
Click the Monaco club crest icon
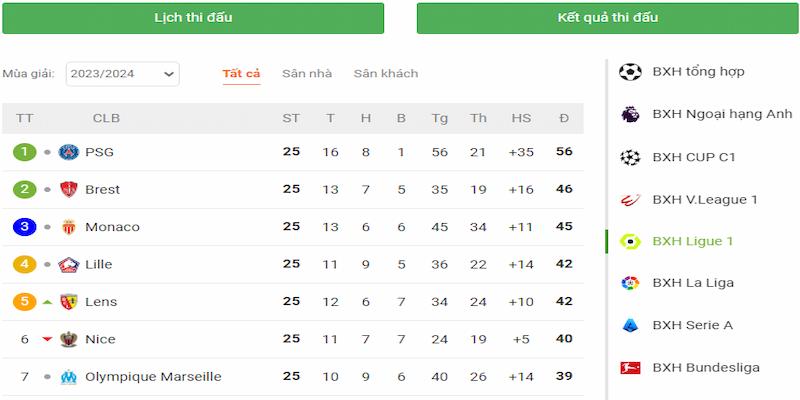[69, 227]
